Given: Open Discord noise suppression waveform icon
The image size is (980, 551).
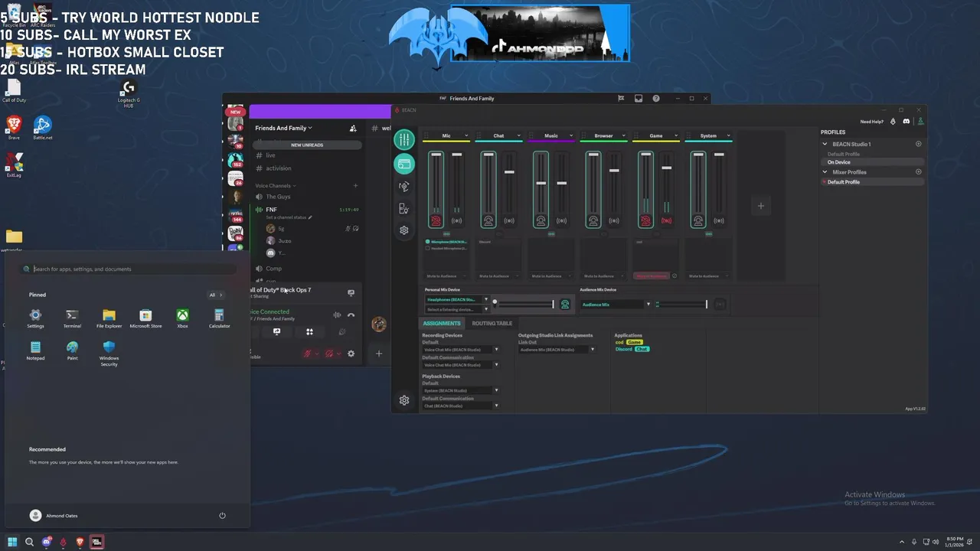Looking at the screenshot, I should (337, 315).
